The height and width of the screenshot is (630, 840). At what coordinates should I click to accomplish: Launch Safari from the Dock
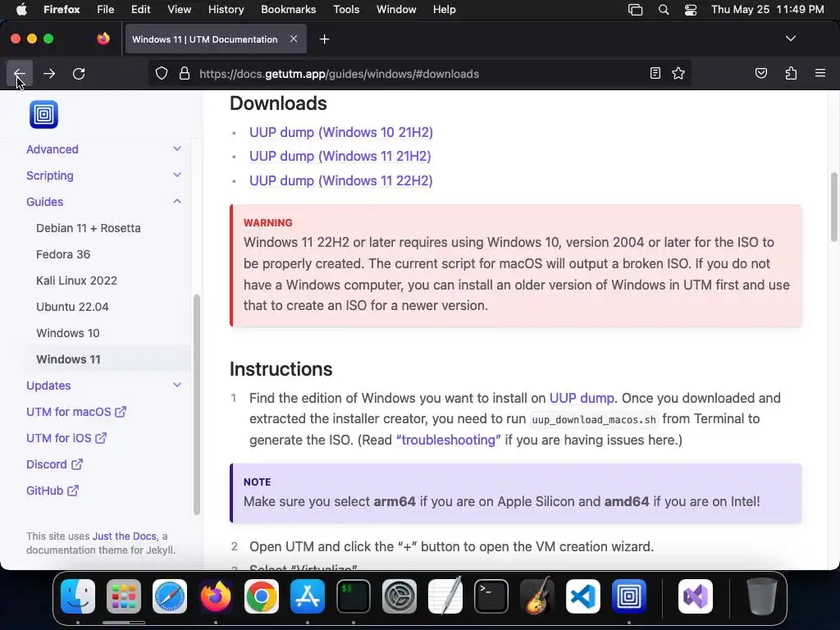pyautogui.click(x=170, y=596)
